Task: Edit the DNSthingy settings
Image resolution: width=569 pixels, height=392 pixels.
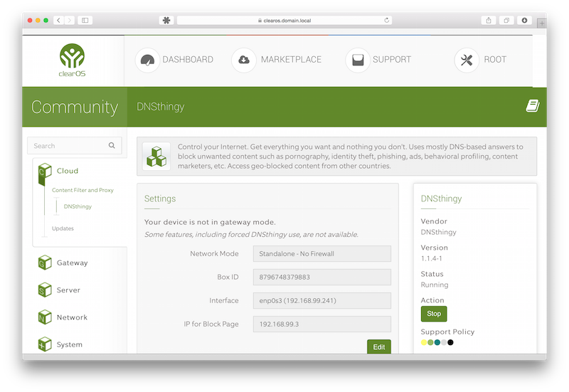Action: [x=379, y=346]
